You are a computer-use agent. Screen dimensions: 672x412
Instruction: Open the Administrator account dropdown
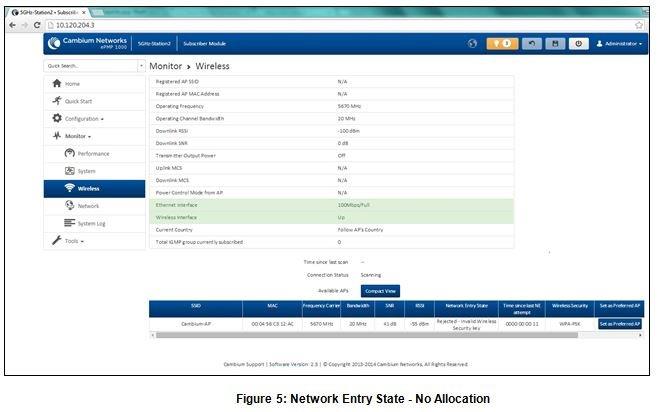[619, 44]
